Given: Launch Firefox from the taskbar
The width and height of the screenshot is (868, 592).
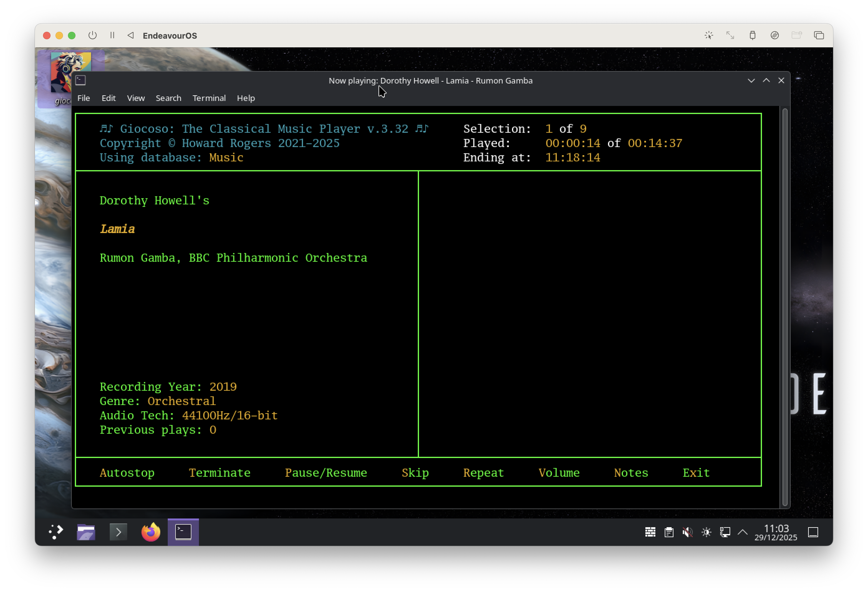Looking at the screenshot, I should tap(151, 532).
